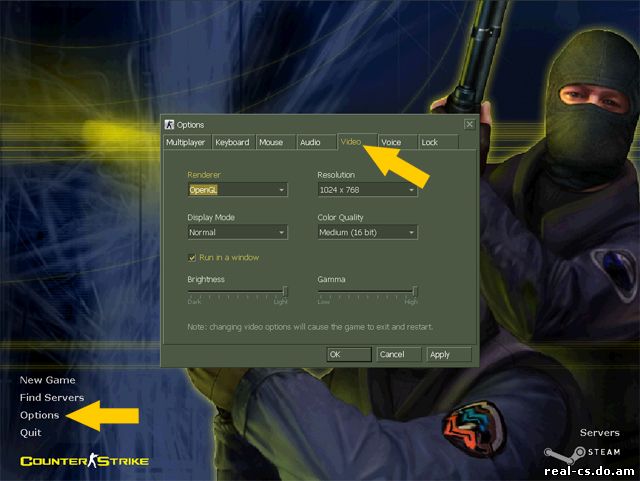This screenshot has width=640, height=481.
Task: Toggle the Run in a window checkbox
Action: (192, 258)
